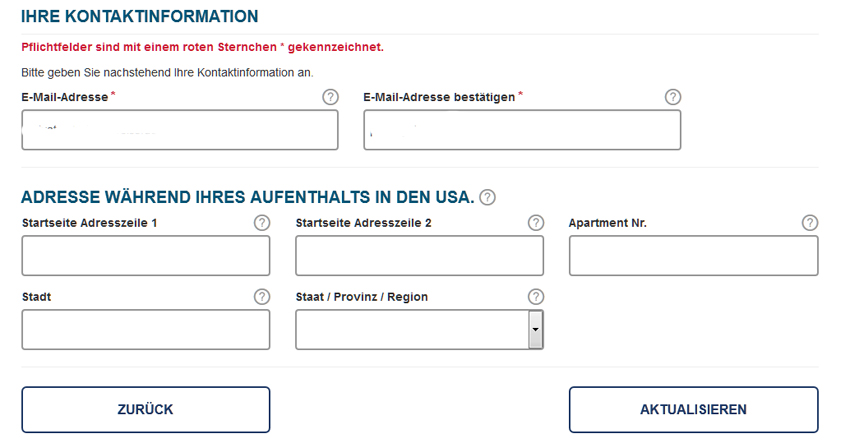The image size is (850, 443).
Task: Click the IHRE KONTAKTINFORMATION heading
Action: [140, 16]
